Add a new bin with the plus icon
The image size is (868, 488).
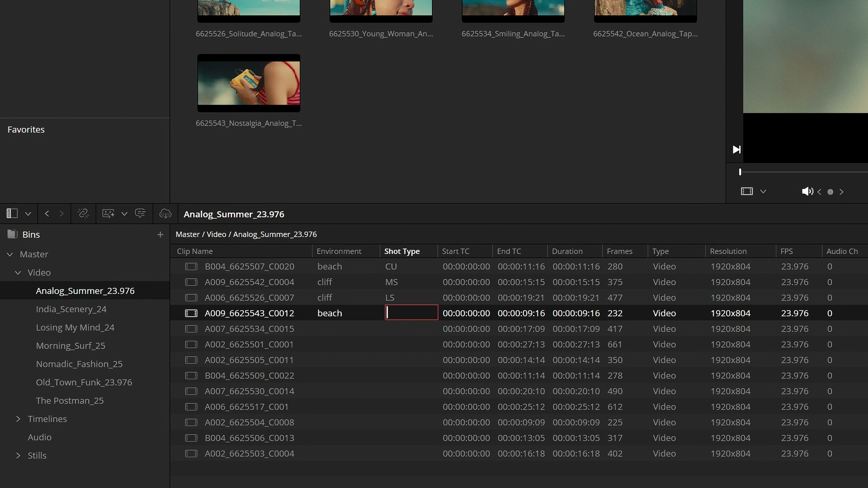pos(160,235)
